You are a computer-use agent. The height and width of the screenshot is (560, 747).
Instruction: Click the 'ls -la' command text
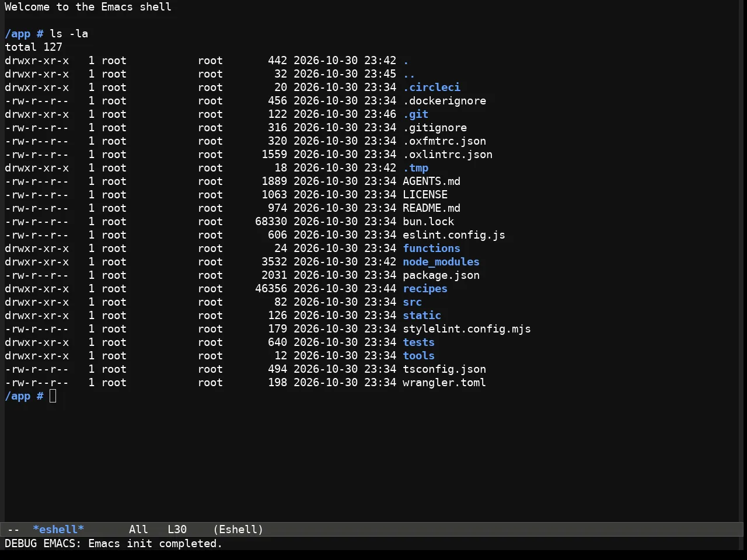tap(69, 34)
